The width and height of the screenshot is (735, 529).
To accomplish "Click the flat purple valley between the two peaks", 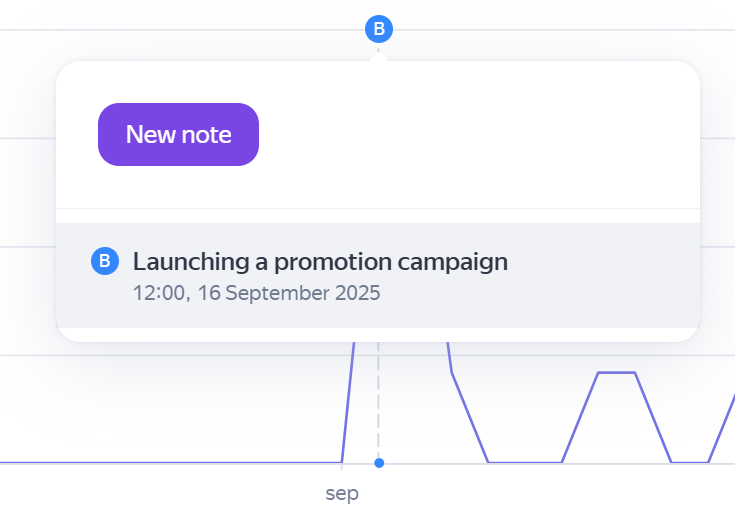I will pyautogui.click(x=525, y=462).
